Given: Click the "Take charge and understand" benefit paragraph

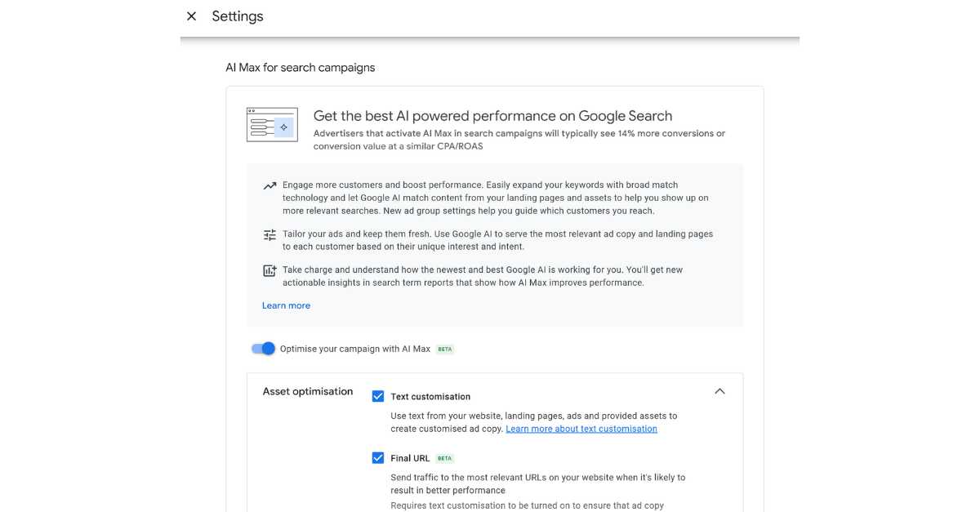Looking at the screenshot, I should click(x=482, y=276).
